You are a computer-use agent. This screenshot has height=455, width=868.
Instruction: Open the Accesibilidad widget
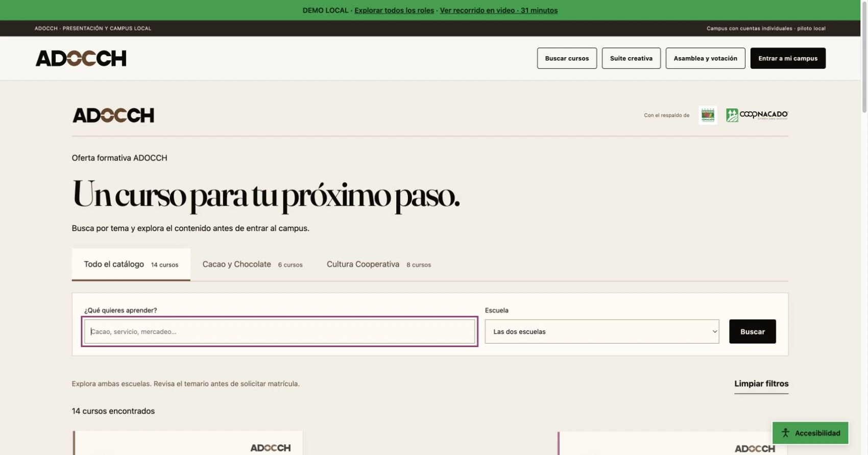pyautogui.click(x=810, y=433)
